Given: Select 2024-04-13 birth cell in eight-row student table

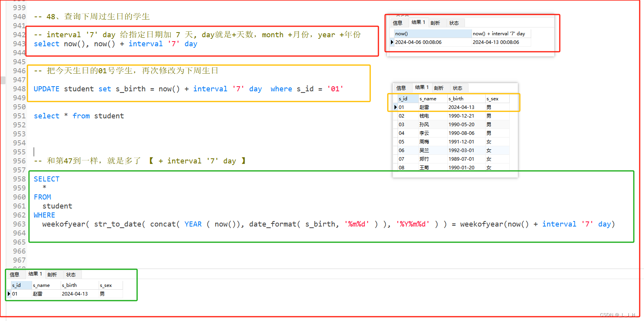Looking at the screenshot, I should tap(467, 107).
